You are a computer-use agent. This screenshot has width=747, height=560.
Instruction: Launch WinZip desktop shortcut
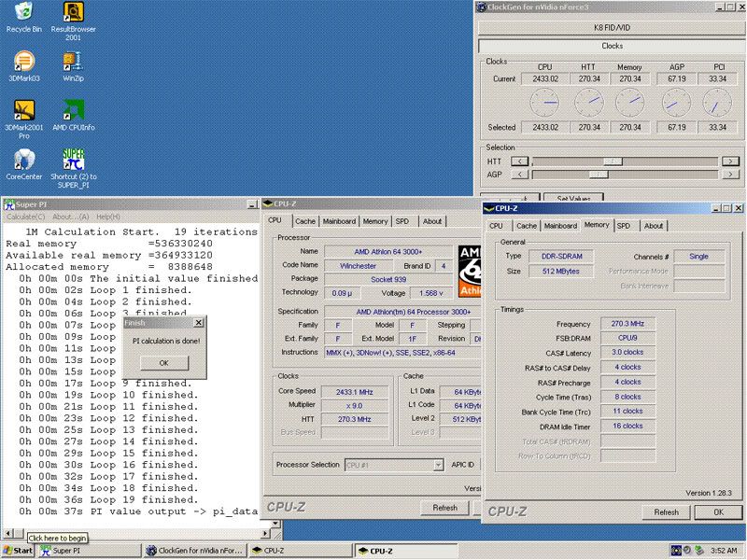click(74, 66)
